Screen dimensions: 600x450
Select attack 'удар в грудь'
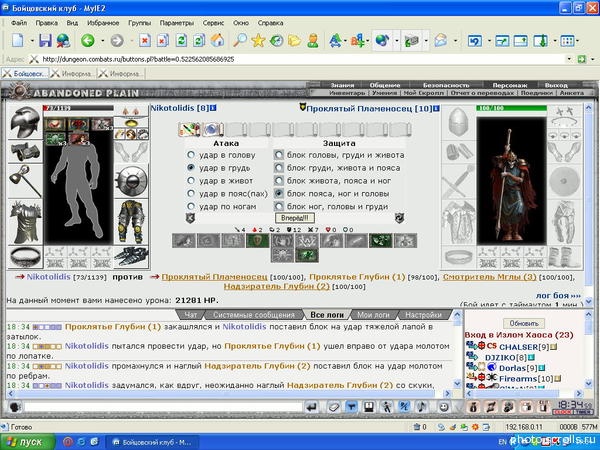click(191, 168)
